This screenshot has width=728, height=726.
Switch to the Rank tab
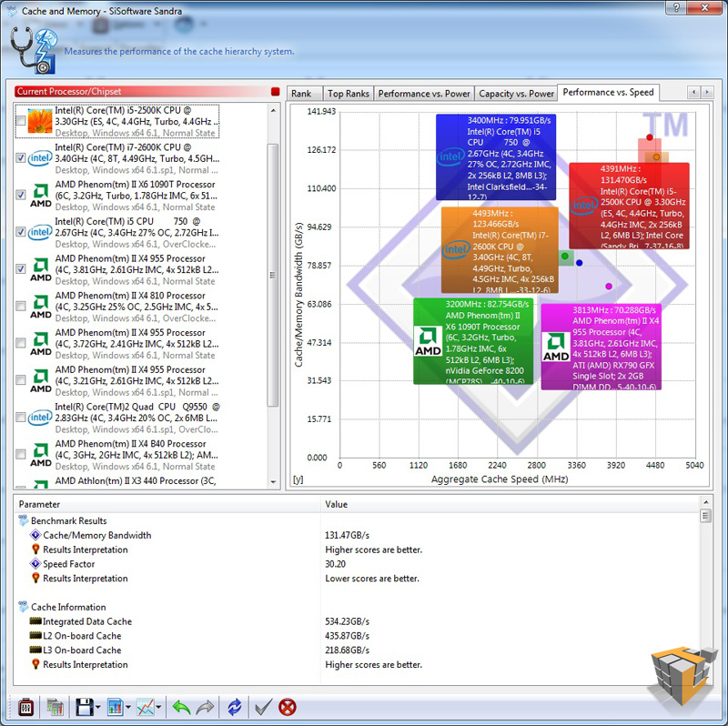click(x=304, y=94)
